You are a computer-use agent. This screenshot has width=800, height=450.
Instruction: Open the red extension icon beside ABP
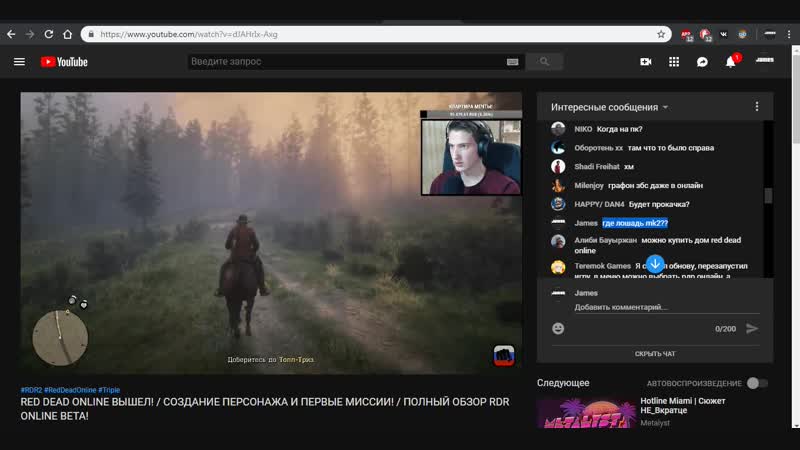click(705, 35)
